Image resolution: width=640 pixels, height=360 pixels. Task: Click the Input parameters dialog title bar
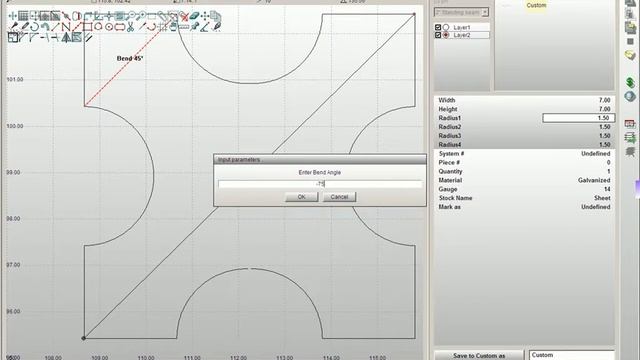tap(320, 160)
